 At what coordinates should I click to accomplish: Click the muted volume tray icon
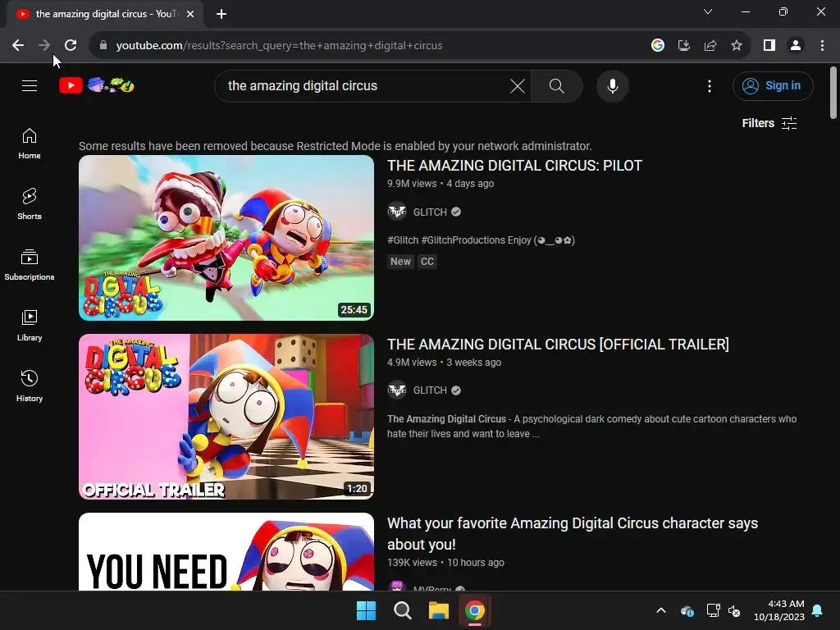(x=734, y=610)
